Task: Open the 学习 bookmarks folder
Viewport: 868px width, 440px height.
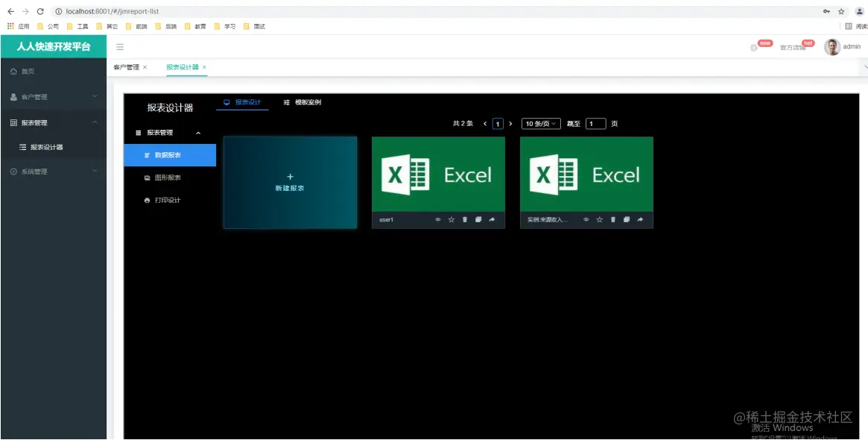Action: (225, 26)
